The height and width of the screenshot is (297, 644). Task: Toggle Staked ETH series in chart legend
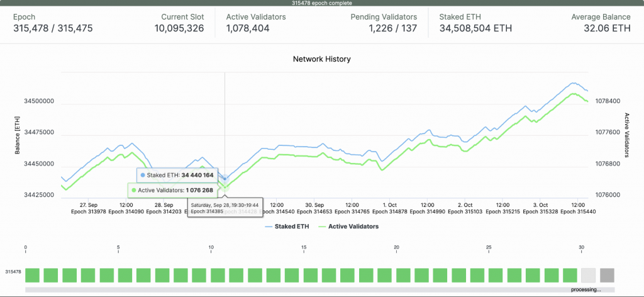pyautogui.click(x=286, y=227)
